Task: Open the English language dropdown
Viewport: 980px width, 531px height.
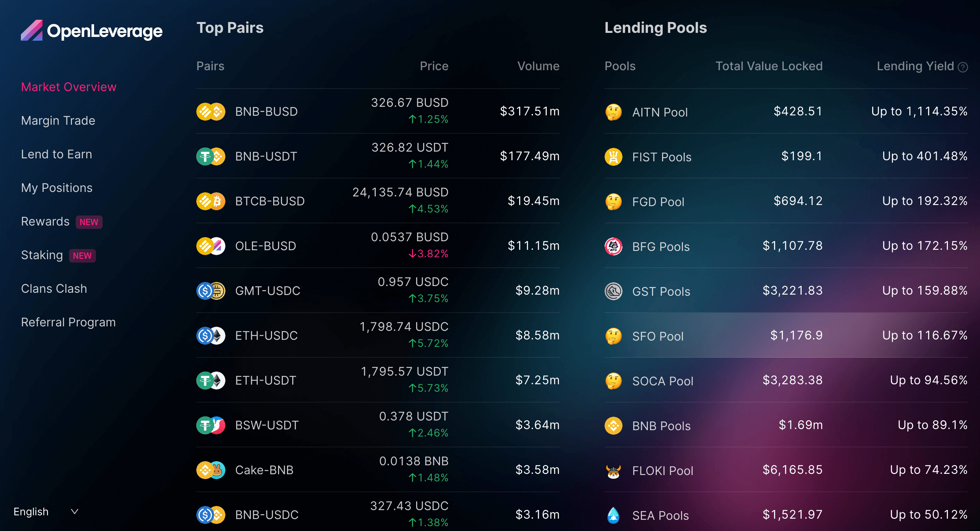Action: (x=46, y=512)
